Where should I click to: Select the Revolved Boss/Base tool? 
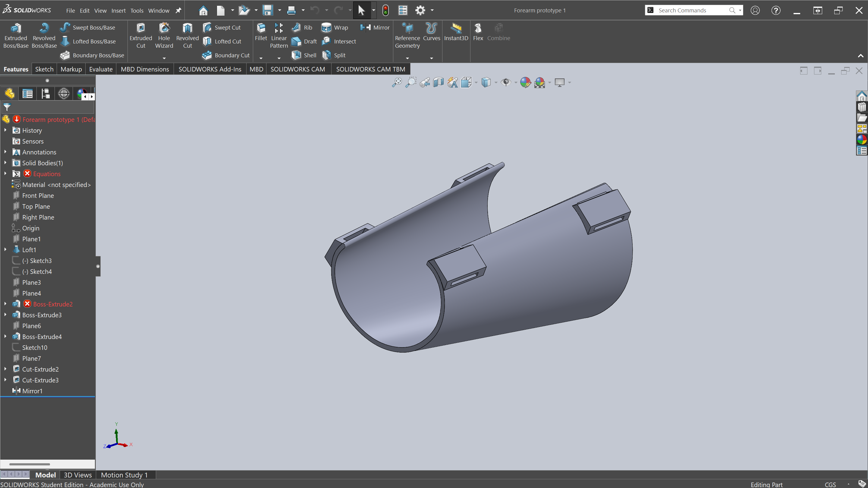tap(44, 36)
